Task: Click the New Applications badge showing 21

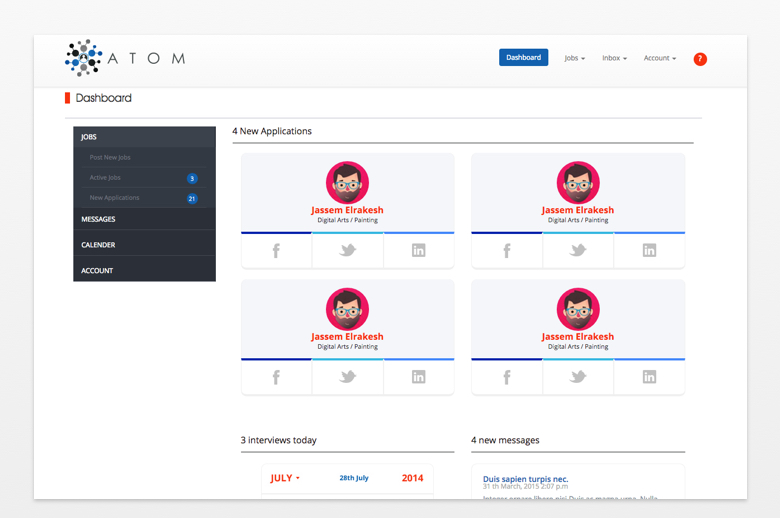Action: pos(192,199)
